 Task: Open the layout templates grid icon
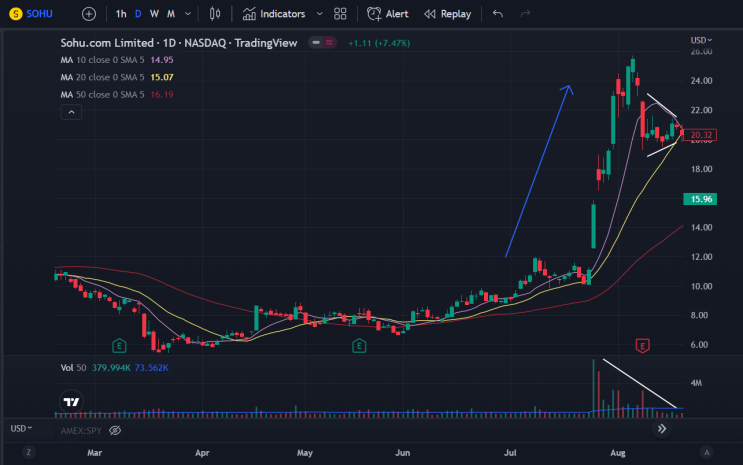pyautogui.click(x=340, y=14)
